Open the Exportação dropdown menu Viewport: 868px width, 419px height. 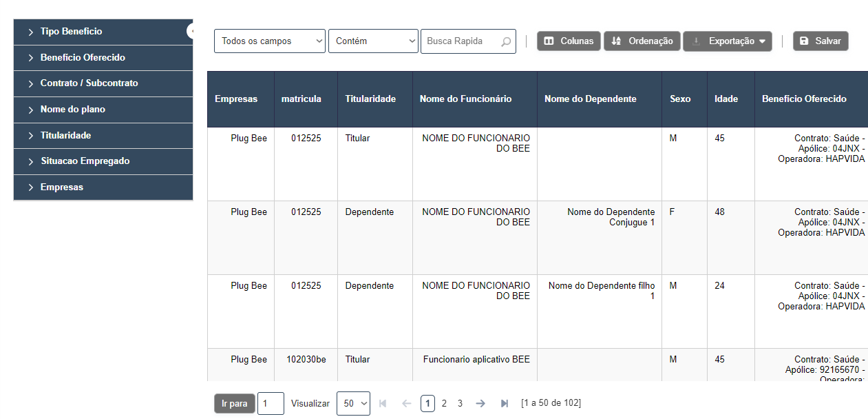(727, 41)
